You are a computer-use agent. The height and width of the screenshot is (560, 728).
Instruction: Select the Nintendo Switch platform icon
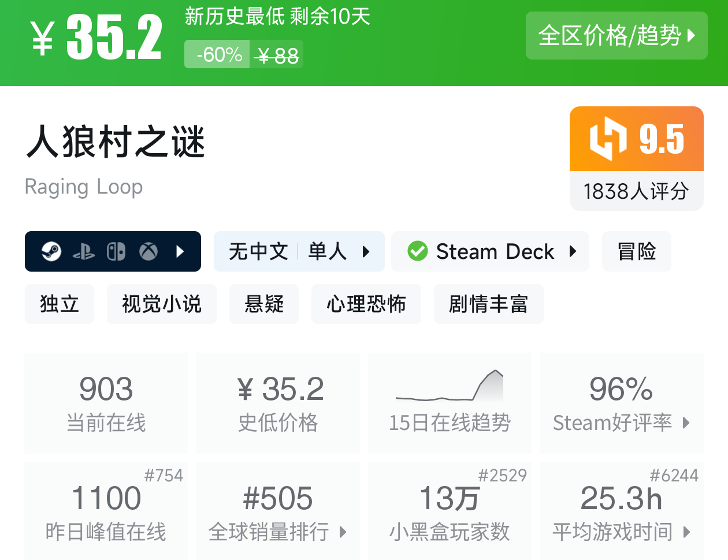(117, 251)
